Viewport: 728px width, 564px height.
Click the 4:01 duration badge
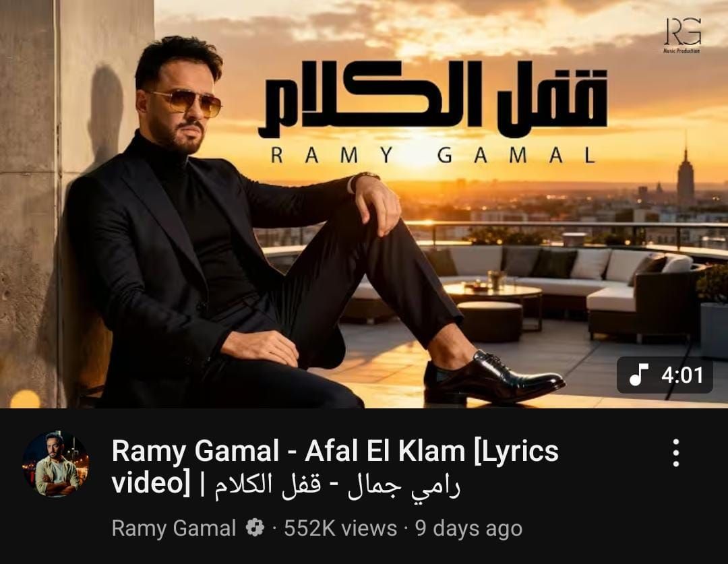point(665,375)
